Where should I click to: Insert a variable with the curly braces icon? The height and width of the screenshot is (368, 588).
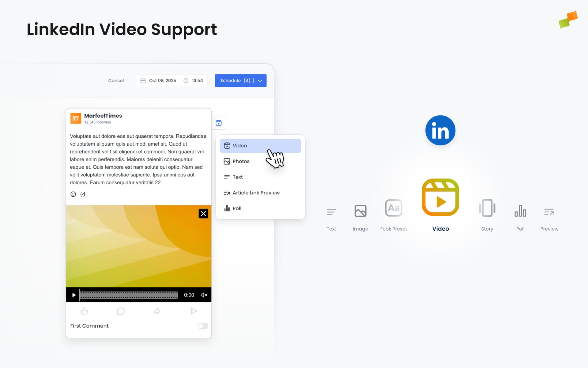[83, 194]
